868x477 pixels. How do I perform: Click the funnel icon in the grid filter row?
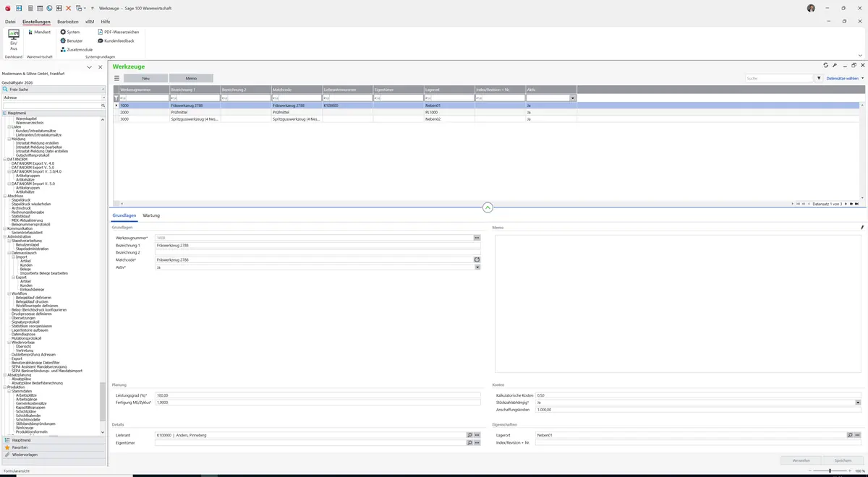tap(116, 98)
